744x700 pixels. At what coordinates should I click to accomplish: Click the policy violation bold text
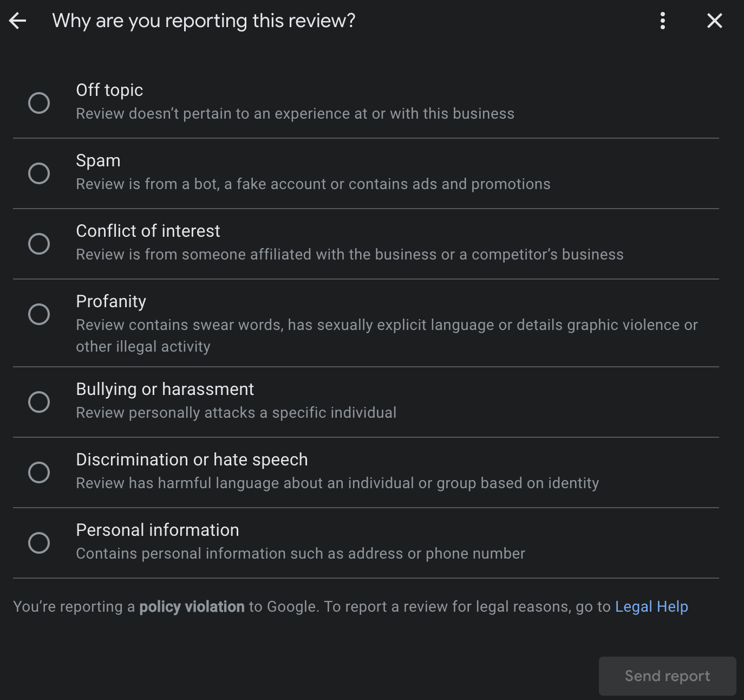tap(192, 606)
